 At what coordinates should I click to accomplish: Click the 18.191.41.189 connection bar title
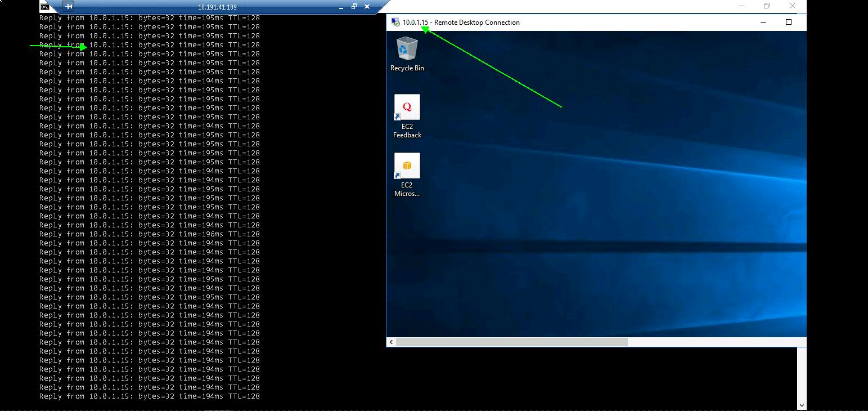[x=217, y=7]
